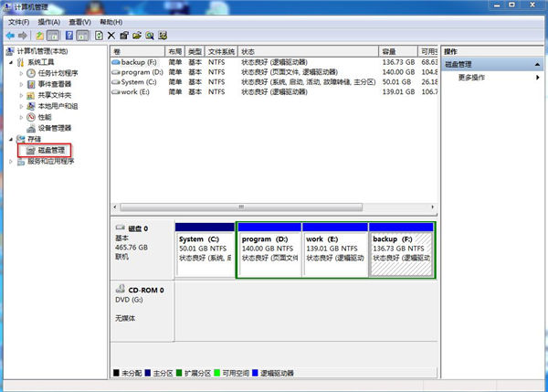This screenshot has width=548, height=392.
Task: Select 磁盘管理 in the left tree
Action: click(46, 150)
